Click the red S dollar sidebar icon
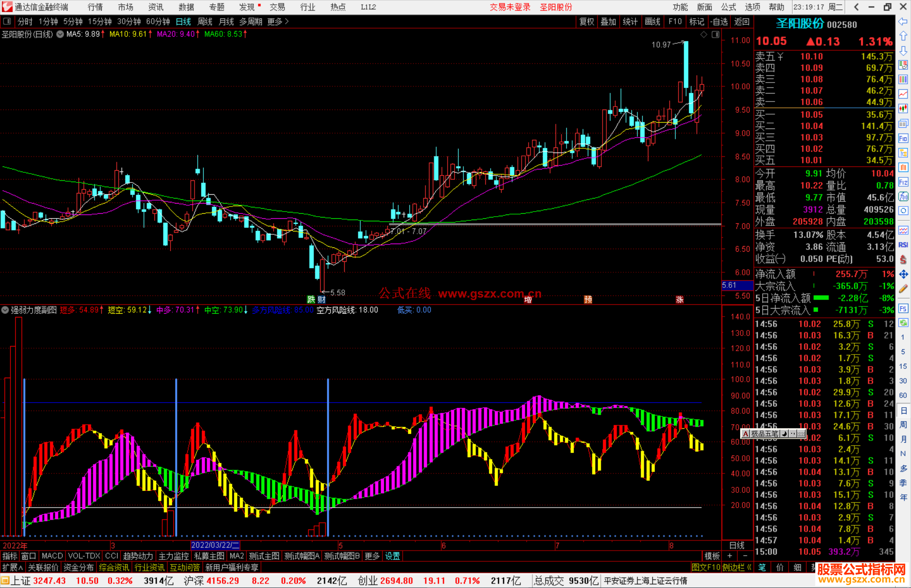911x588 pixels. coord(903,260)
